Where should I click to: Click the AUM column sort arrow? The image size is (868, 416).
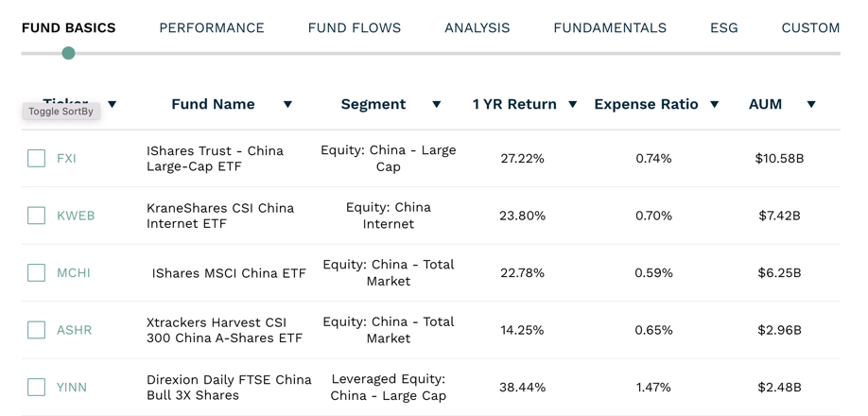tap(810, 104)
